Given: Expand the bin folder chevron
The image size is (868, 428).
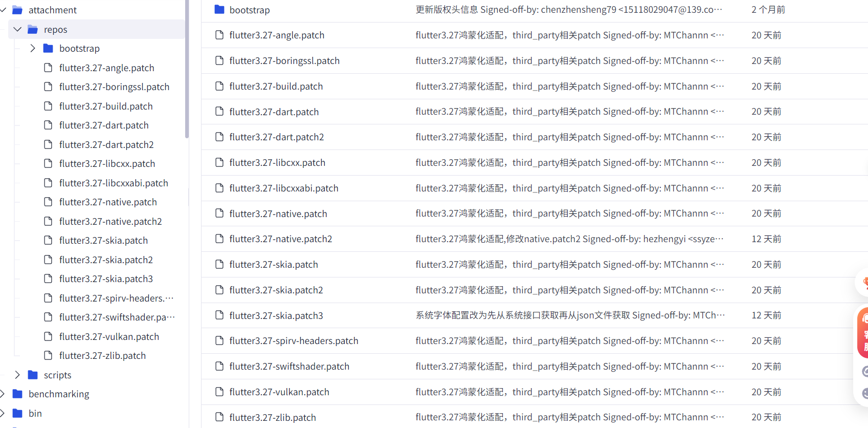Looking at the screenshot, I should point(2,413).
